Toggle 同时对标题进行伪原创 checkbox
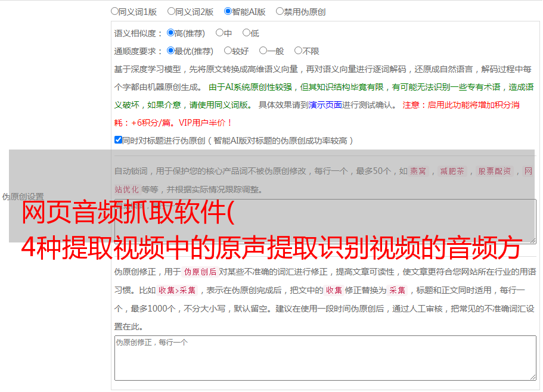This screenshot has height=392, width=543. pos(118,140)
